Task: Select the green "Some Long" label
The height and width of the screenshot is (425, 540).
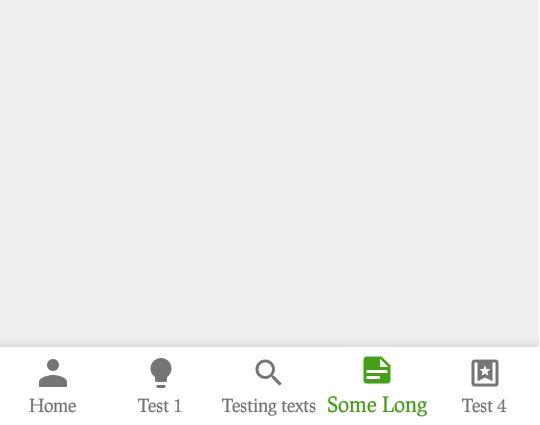Action: click(377, 405)
